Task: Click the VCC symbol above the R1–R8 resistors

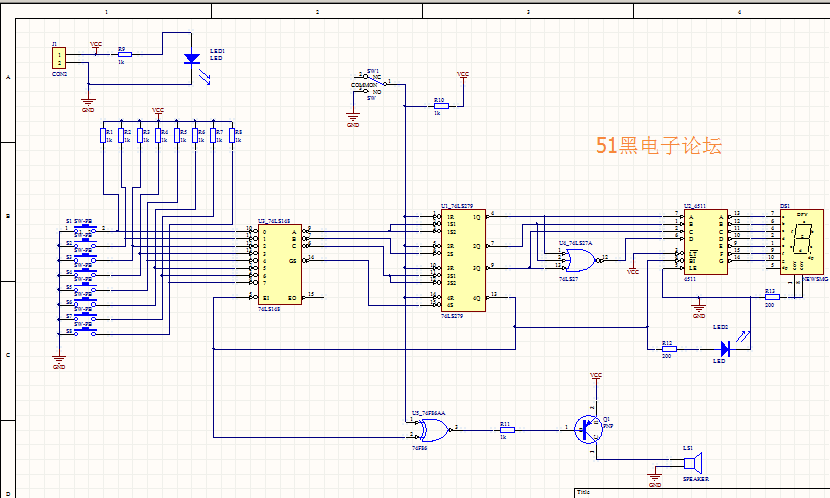Action: pyautogui.click(x=158, y=112)
